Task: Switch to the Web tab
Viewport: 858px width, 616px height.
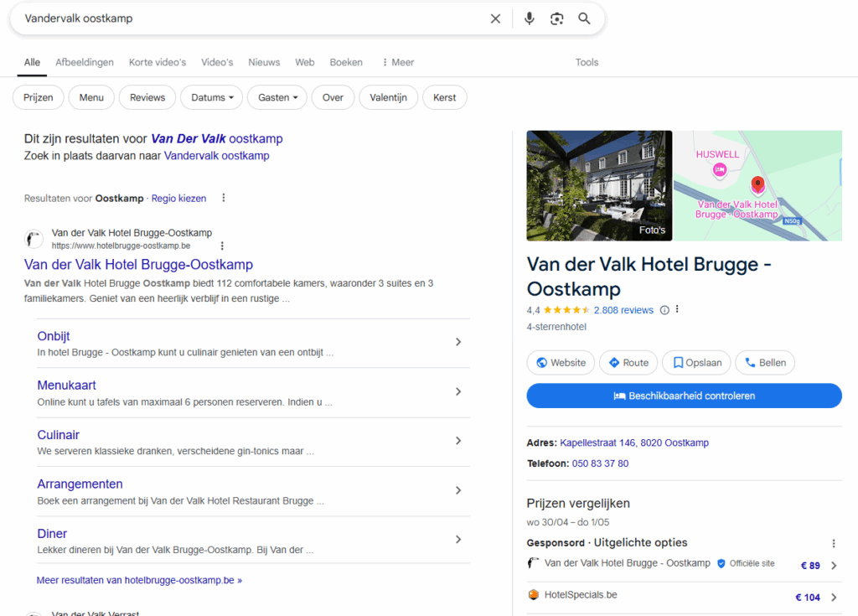Action: point(305,62)
